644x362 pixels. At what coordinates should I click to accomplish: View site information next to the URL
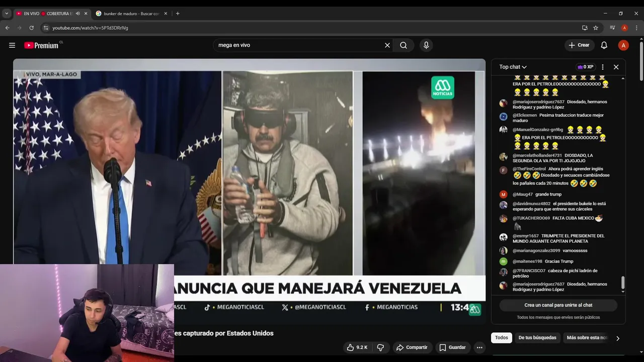click(x=46, y=28)
